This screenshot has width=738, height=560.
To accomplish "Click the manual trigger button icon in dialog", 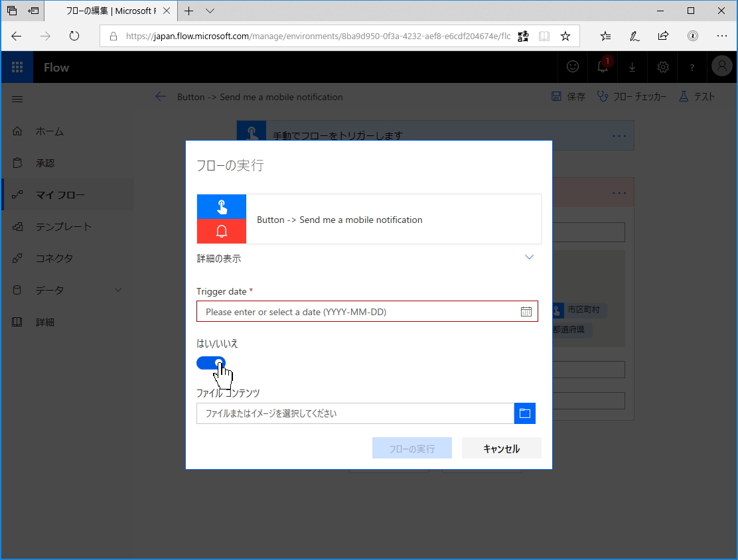I will [x=222, y=206].
